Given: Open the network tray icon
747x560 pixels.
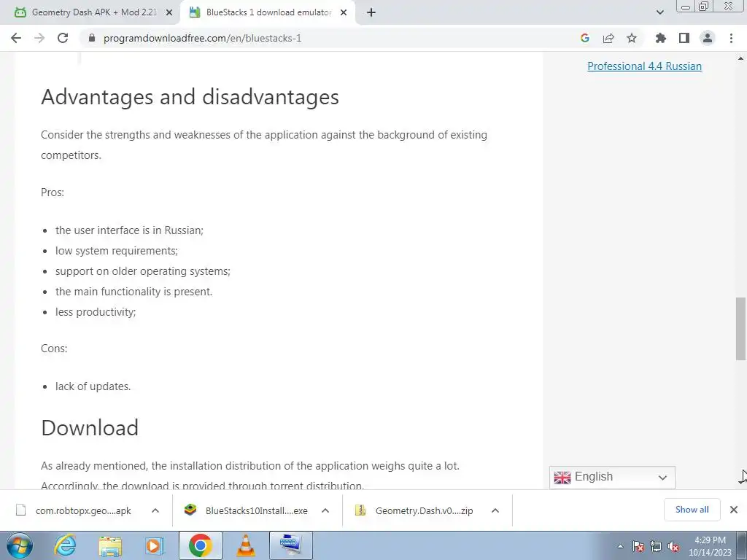Looking at the screenshot, I should click(x=656, y=546).
